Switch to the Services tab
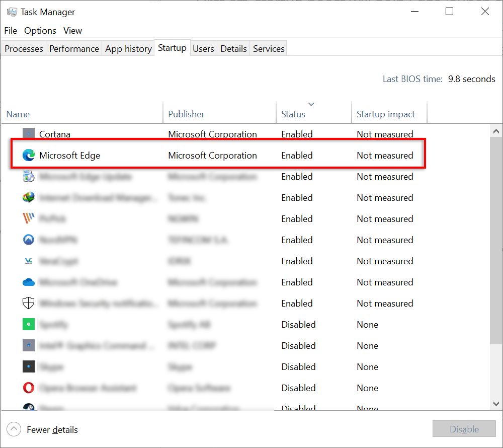 pyautogui.click(x=269, y=48)
